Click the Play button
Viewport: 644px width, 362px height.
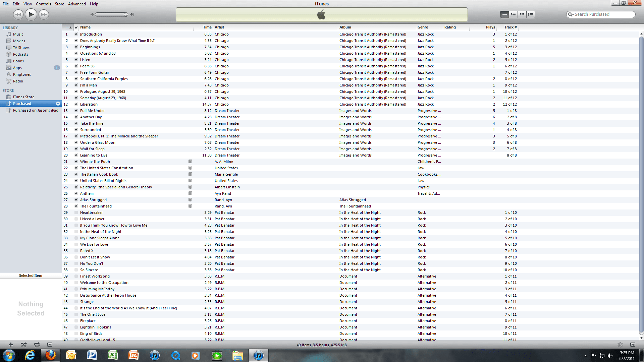click(31, 14)
